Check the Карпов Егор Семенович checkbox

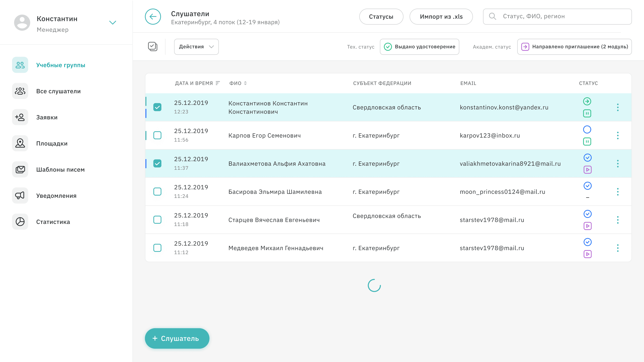click(x=157, y=136)
